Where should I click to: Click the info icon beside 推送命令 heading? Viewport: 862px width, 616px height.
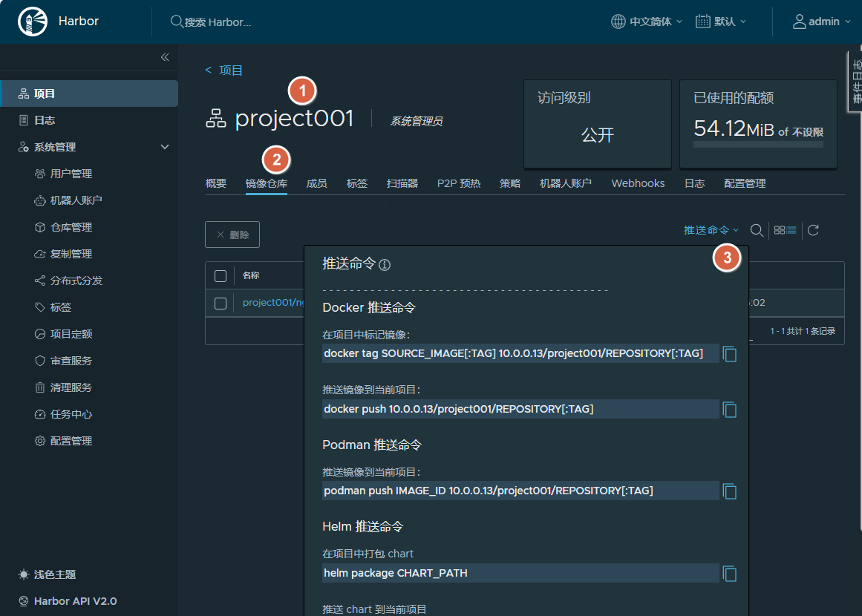pos(385,265)
